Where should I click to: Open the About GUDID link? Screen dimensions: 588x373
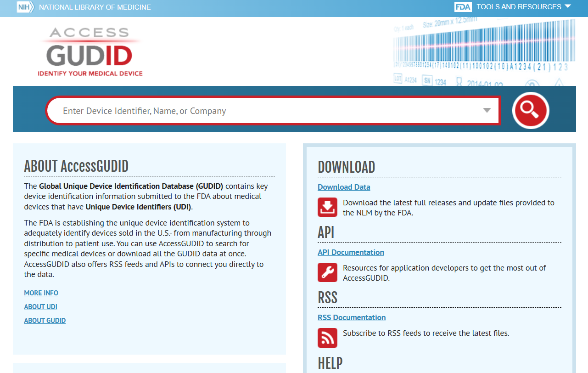click(45, 321)
